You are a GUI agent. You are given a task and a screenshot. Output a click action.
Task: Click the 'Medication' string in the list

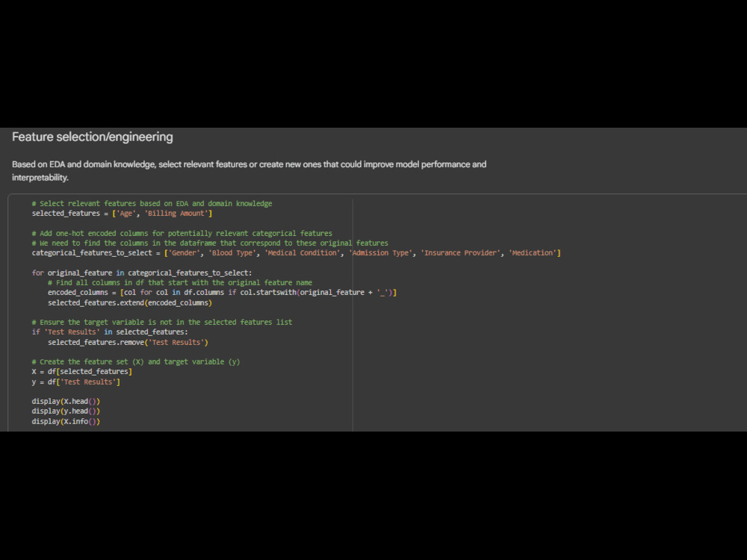point(533,253)
